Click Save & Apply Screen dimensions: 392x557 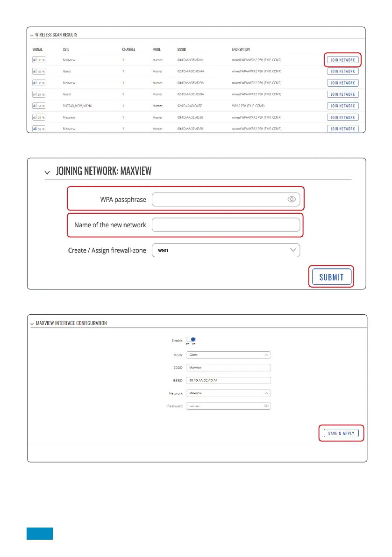342,433
